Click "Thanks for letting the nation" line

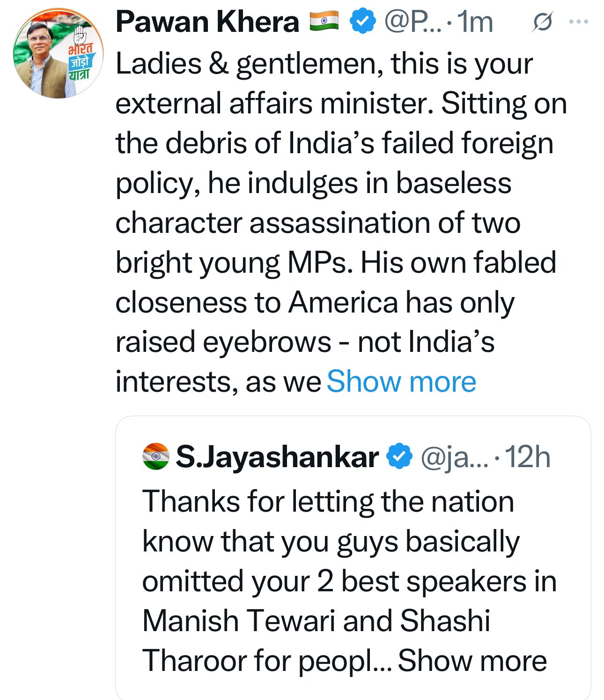(328, 501)
